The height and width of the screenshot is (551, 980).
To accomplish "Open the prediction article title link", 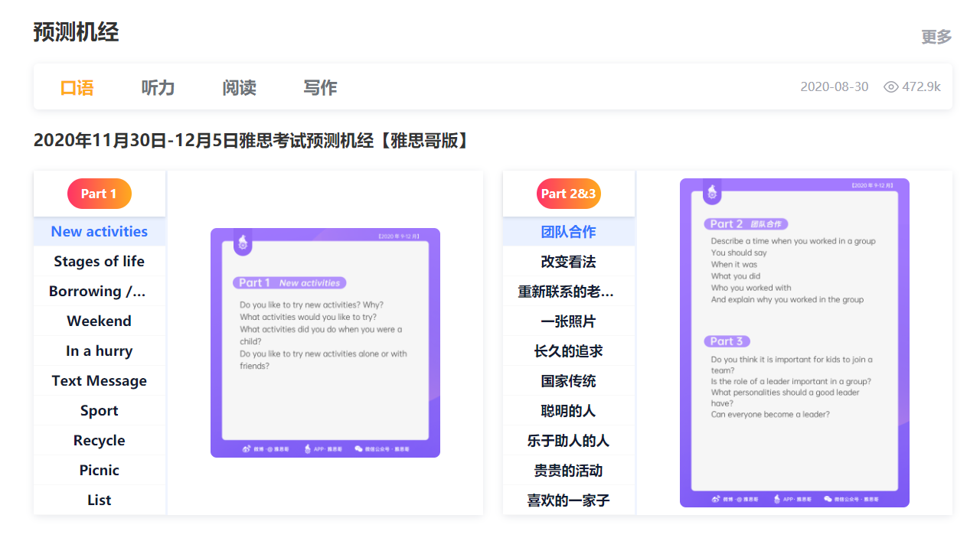I will (x=251, y=140).
